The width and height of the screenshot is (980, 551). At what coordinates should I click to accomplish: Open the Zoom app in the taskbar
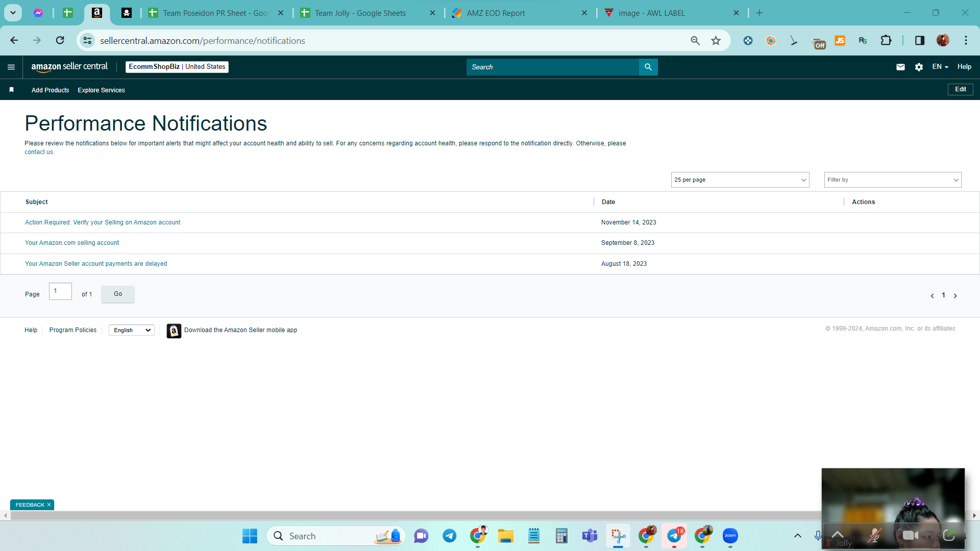[x=730, y=536]
